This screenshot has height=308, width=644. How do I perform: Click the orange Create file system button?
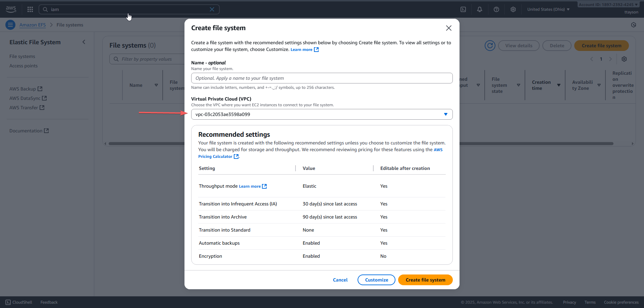[x=425, y=280]
